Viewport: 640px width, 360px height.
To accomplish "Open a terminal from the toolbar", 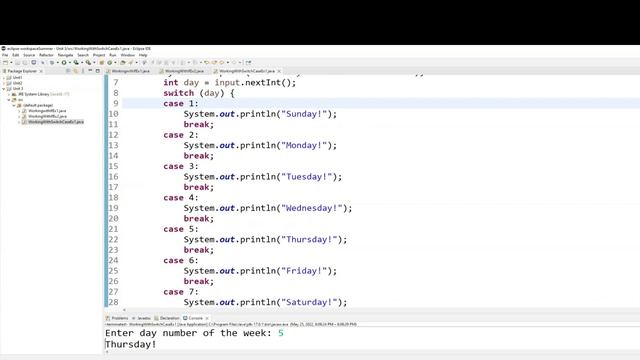I will point(33,62).
